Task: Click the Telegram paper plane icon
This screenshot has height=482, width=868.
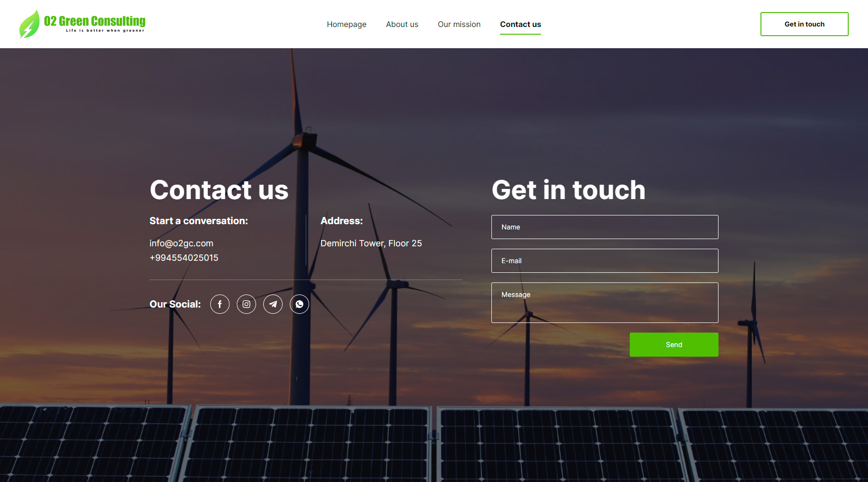Action: point(273,304)
